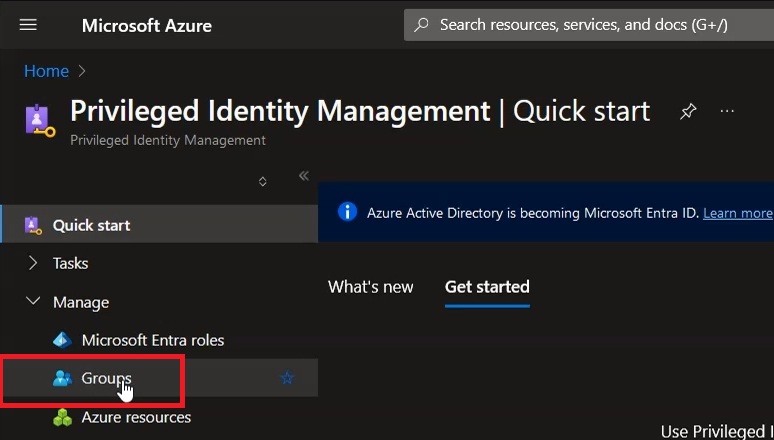The height and width of the screenshot is (440, 774).
Task: Open the hamburger portal menu
Action: (x=28, y=25)
